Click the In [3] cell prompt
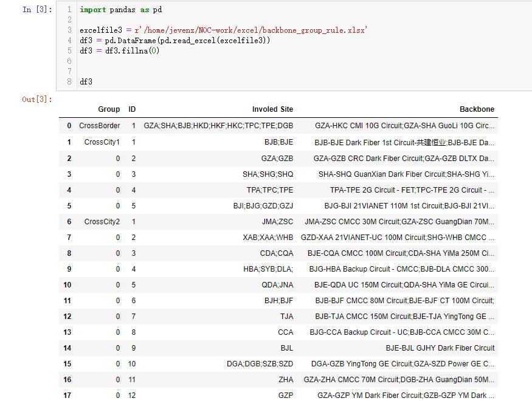The image size is (532, 401). (x=37, y=10)
